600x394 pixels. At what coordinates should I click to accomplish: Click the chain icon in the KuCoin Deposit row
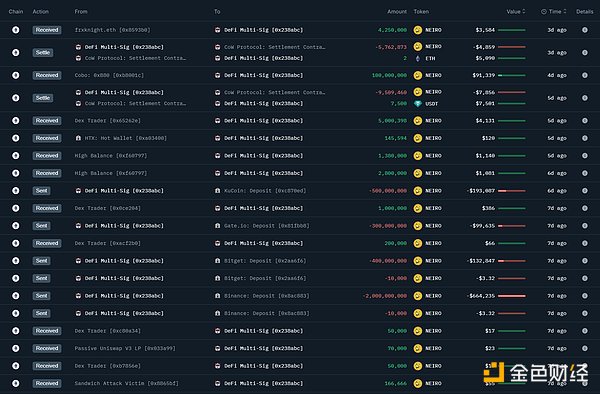[x=16, y=190]
